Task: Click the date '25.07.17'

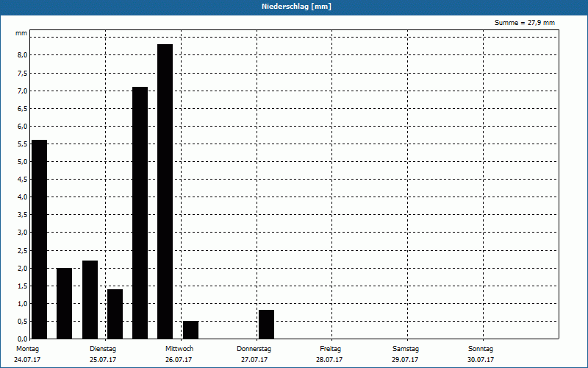Action: [103, 360]
